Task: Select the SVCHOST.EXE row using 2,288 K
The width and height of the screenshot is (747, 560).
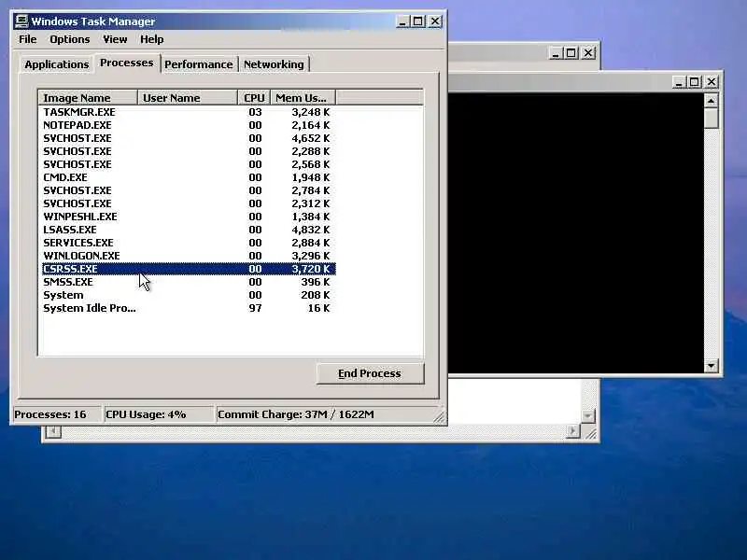Action: [x=189, y=151]
